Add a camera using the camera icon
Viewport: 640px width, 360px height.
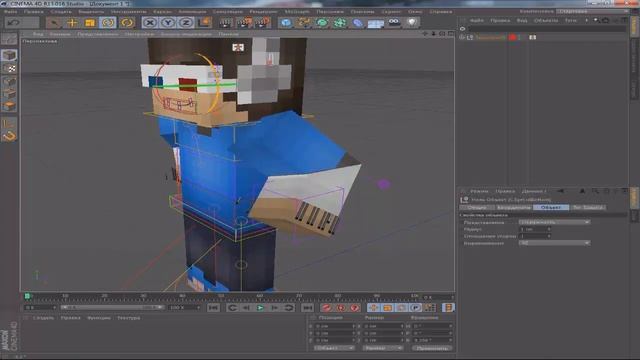click(394, 22)
